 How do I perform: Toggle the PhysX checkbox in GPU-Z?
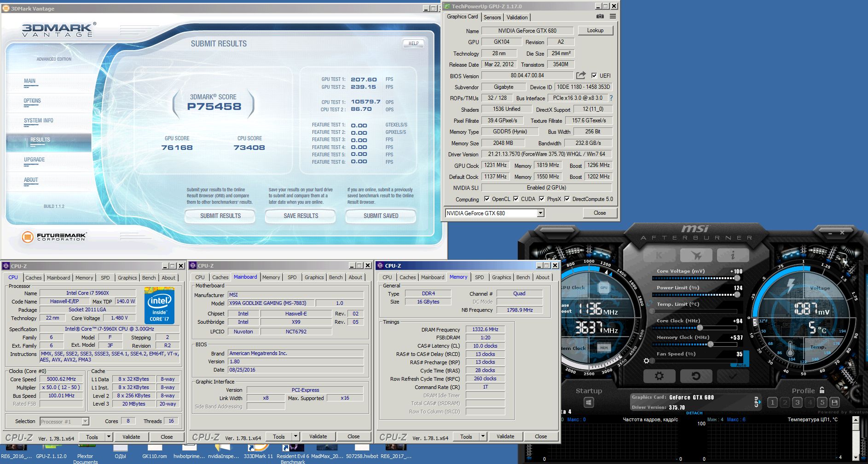pos(542,199)
